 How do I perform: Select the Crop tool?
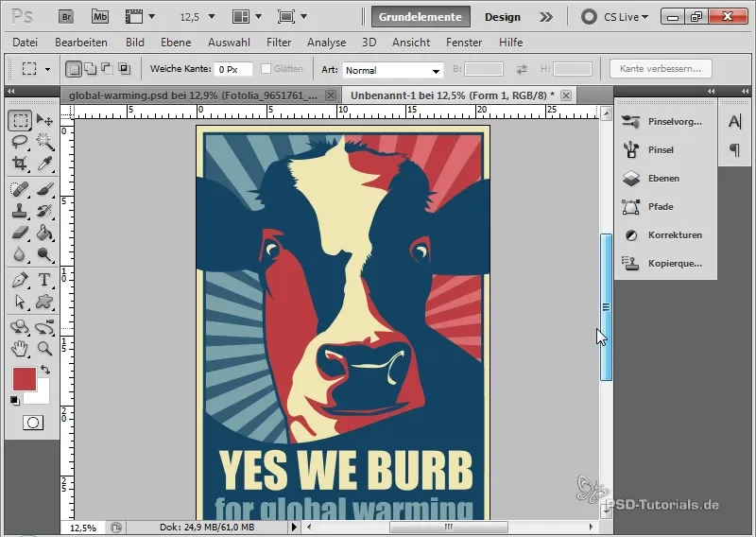[20, 164]
